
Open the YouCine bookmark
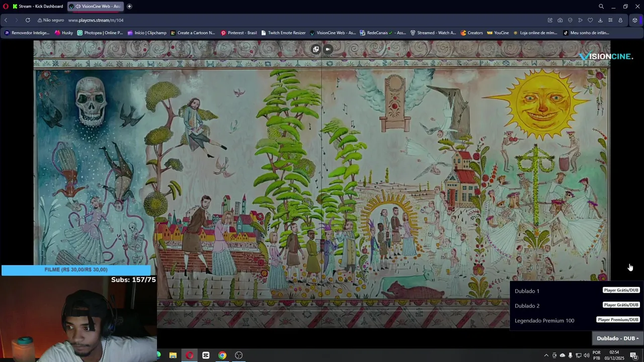(x=498, y=33)
